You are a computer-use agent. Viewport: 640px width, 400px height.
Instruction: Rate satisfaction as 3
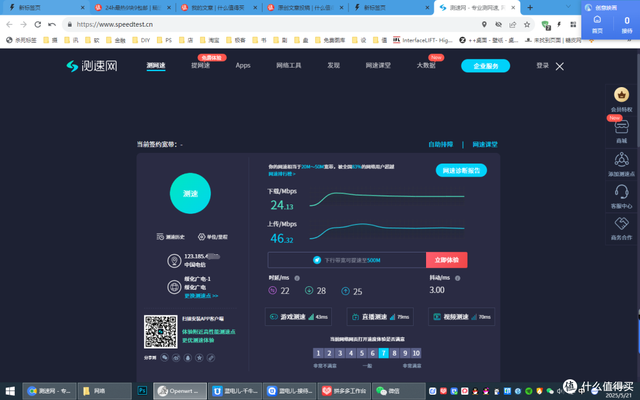(x=340, y=353)
